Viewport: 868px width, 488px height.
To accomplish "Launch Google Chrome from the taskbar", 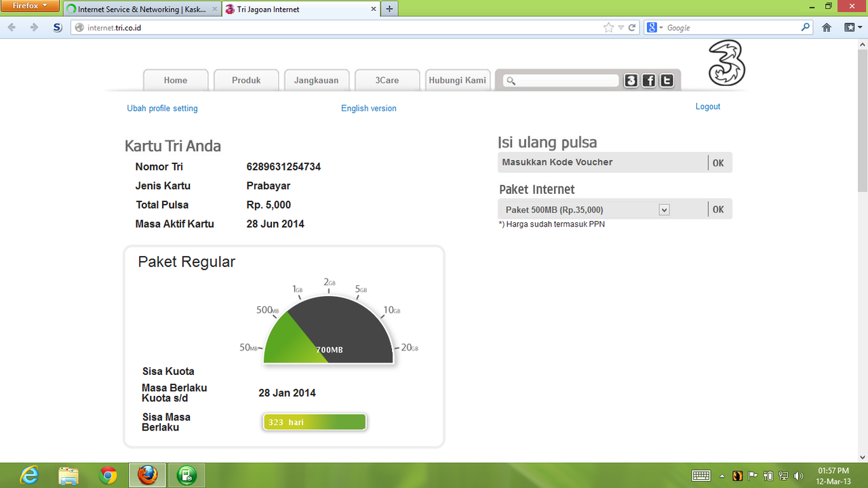I will pyautogui.click(x=108, y=475).
